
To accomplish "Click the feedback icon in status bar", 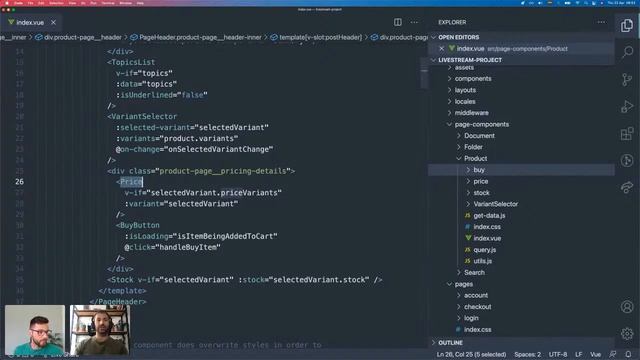I will (x=613, y=354).
